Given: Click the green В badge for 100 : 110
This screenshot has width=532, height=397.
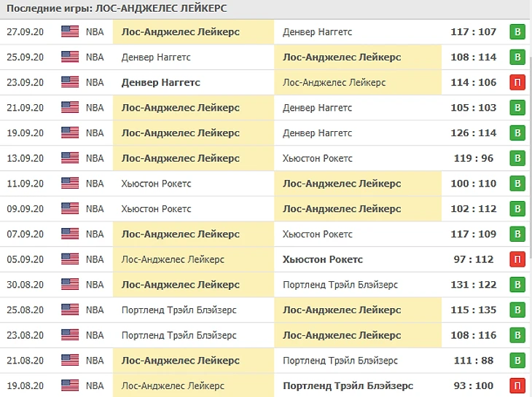Looking at the screenshot, I should (x=517, y=184).
